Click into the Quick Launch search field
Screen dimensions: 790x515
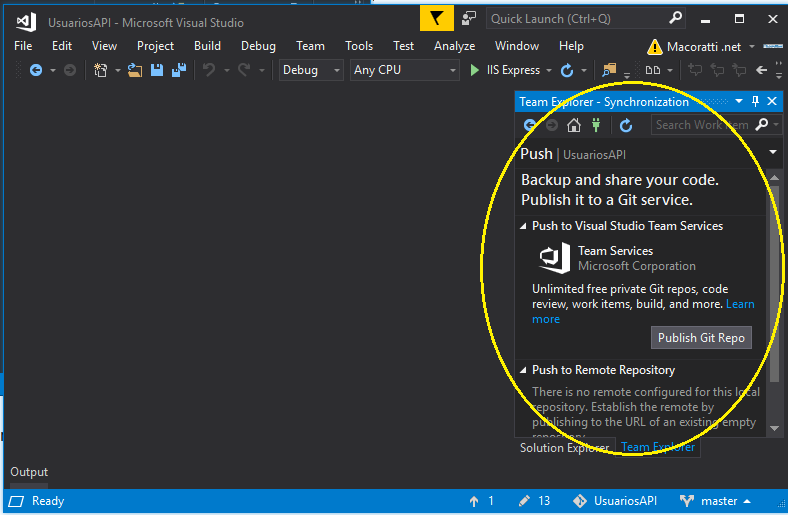[577, 19]
